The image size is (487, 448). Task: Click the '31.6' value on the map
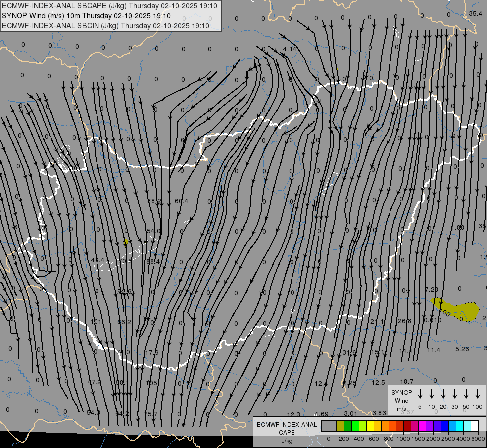(349, 353)
